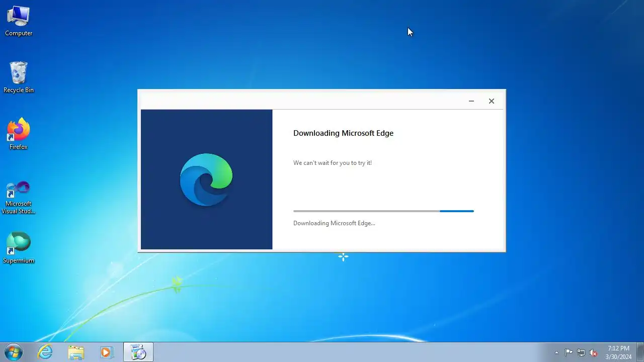Select the Recycle Bin desktop icon
The image size is (644, 362).
click(x=19, y=77)
